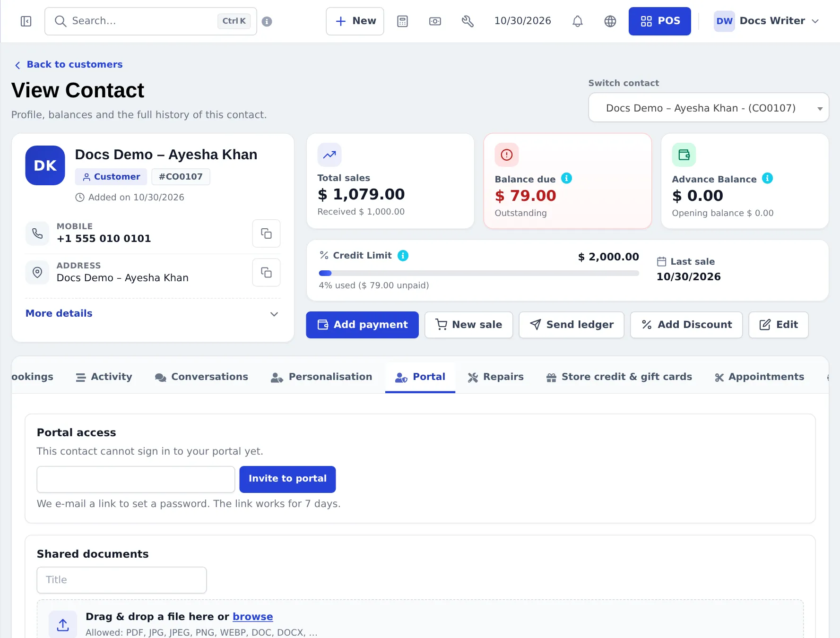The image size is (840, 638).
Task: Open the language globe icon
Action: pos(610,21)
